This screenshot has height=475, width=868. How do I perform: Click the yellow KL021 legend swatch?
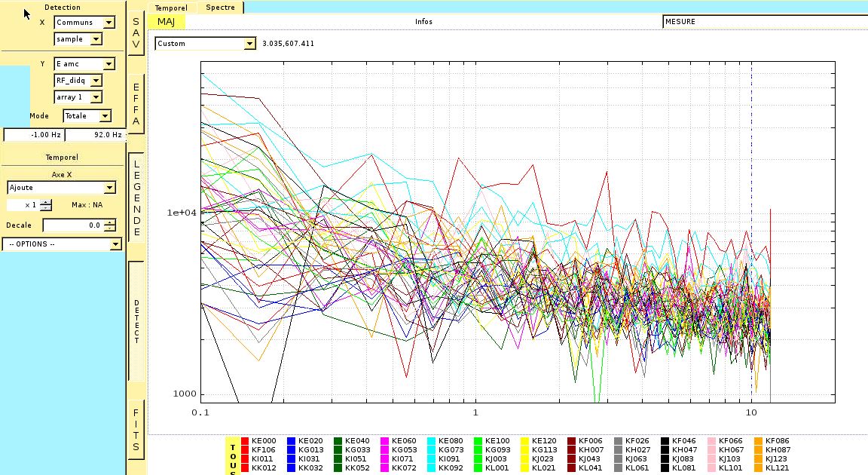pos(524,467)
